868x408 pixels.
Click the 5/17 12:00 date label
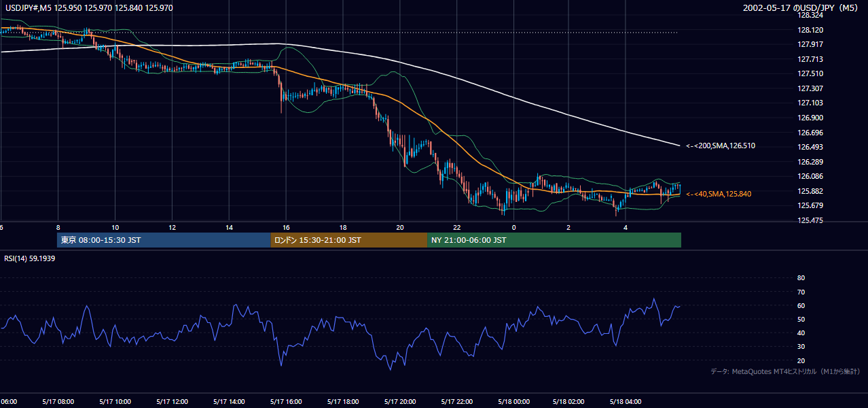pyautogui.click(x=172, y=401)
